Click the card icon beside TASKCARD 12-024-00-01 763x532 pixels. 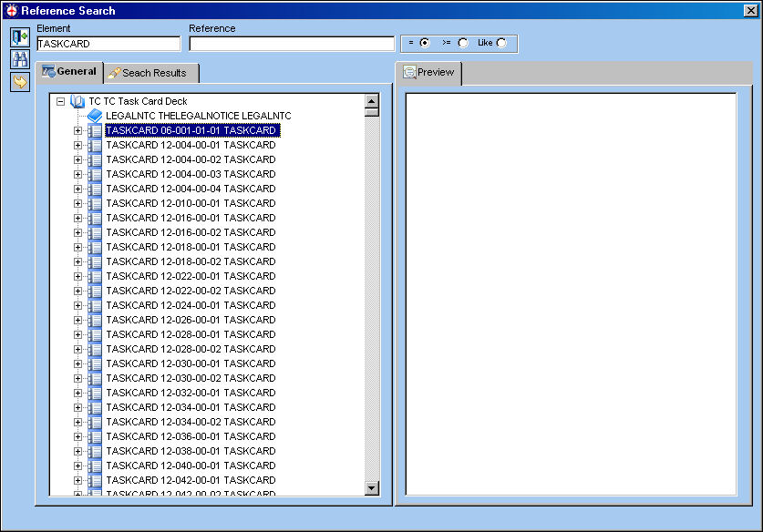(x=95, y=305)
